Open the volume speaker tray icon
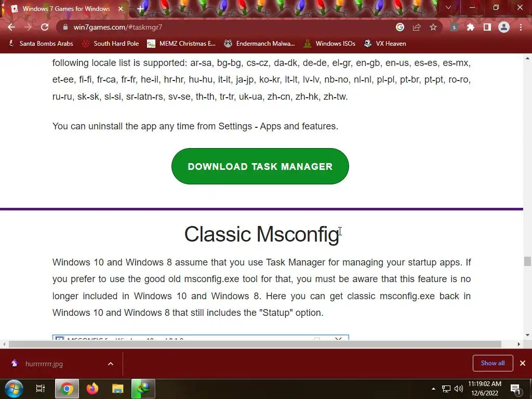This screenshot has width=532, height=399. [x=458, y=389]
